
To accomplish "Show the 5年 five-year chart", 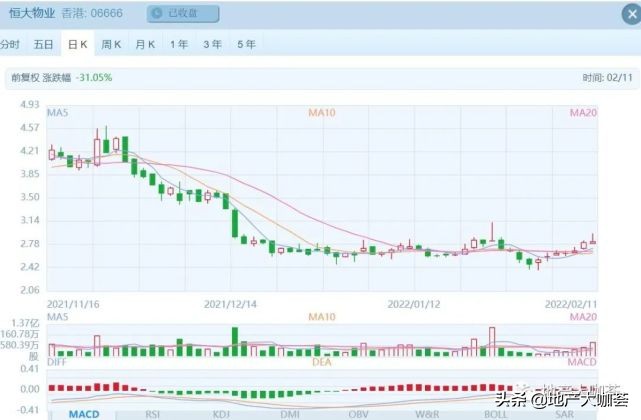I will click(247, 44).
